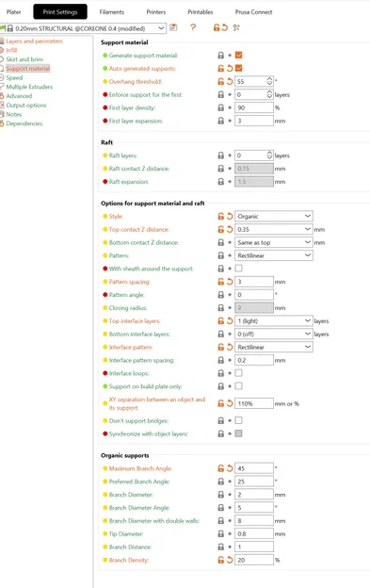
Task: Click the Raft layers stepper arrows
Action: click(x=269, y=155)
